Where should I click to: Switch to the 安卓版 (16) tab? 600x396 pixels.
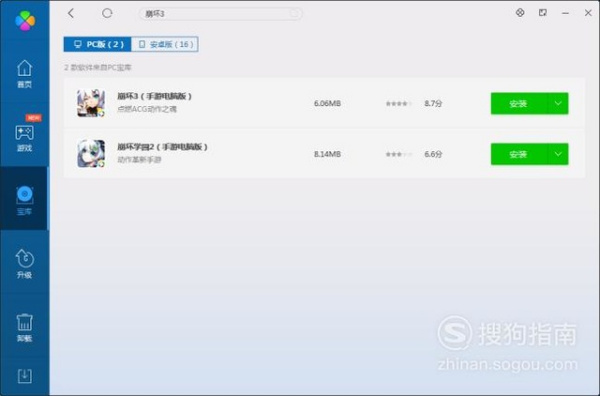165,44
